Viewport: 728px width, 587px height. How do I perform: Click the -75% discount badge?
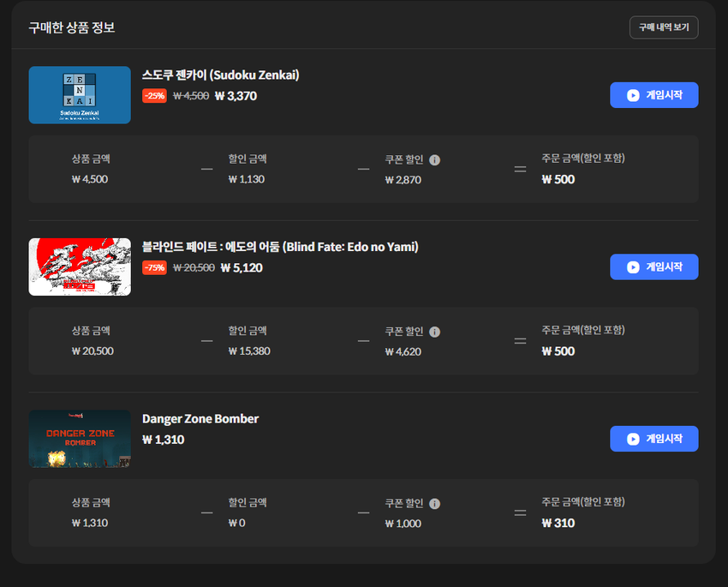click(155, 268)
